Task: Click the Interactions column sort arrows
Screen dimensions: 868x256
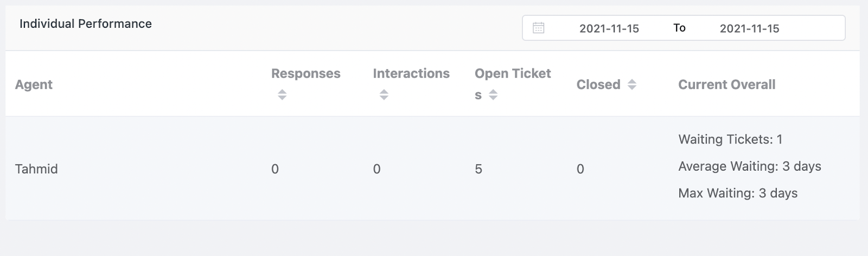Action: pos(384,95)
